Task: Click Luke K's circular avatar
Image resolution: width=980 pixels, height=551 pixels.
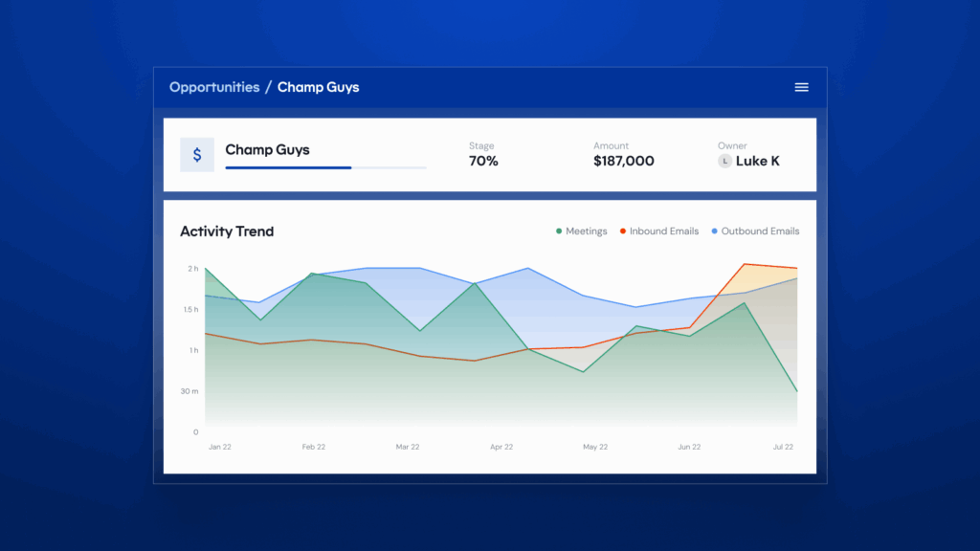Action: pyautogui.click(x=724, y=161)
